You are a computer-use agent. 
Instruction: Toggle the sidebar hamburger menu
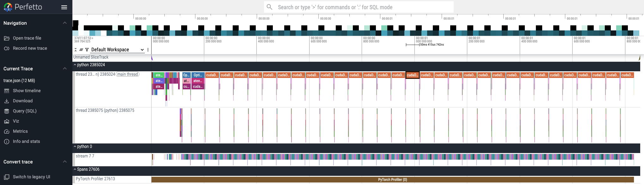pos(64,7)
